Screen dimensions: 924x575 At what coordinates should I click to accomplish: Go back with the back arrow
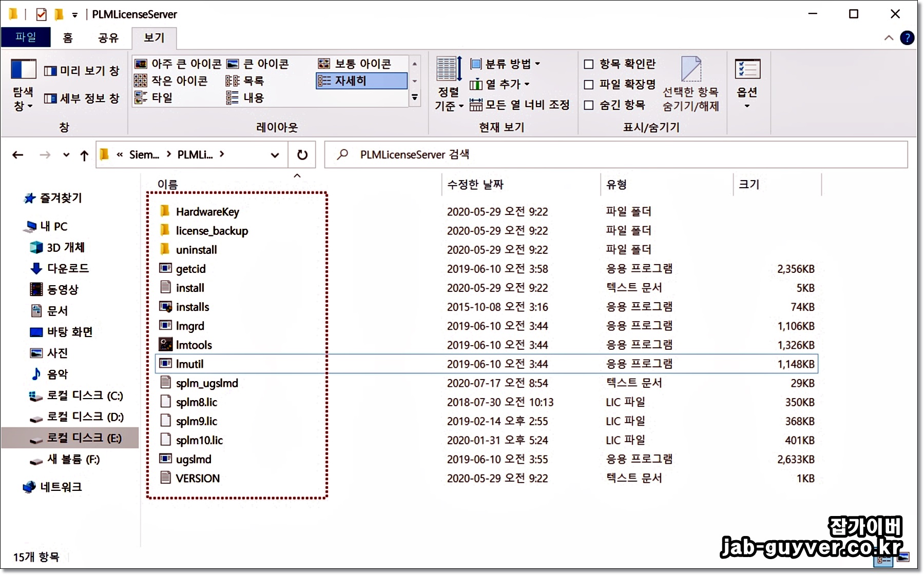tap(18, 154)
